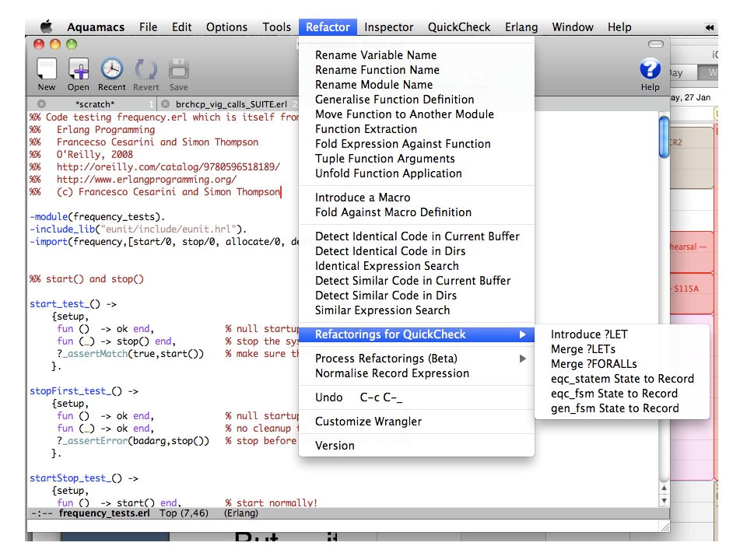Close the *scratch* tab with its x icon
The width and height of the screenshot is (747, 560).
pyautogui.click(x=41, y=103)
